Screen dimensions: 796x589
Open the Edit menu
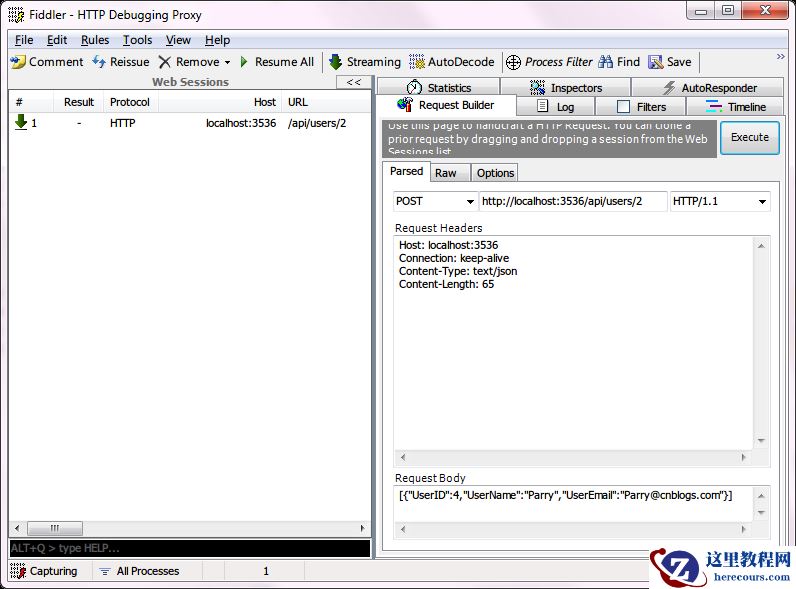tap(57, 40)
